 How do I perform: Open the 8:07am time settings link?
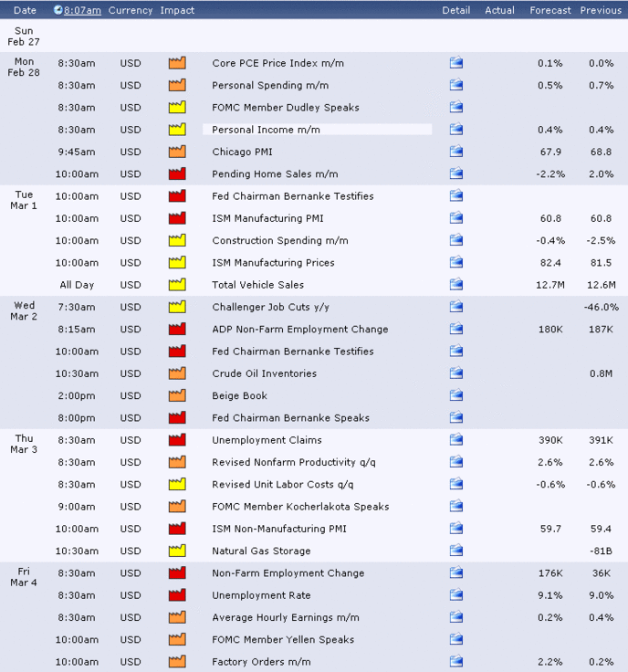point(82,10)
